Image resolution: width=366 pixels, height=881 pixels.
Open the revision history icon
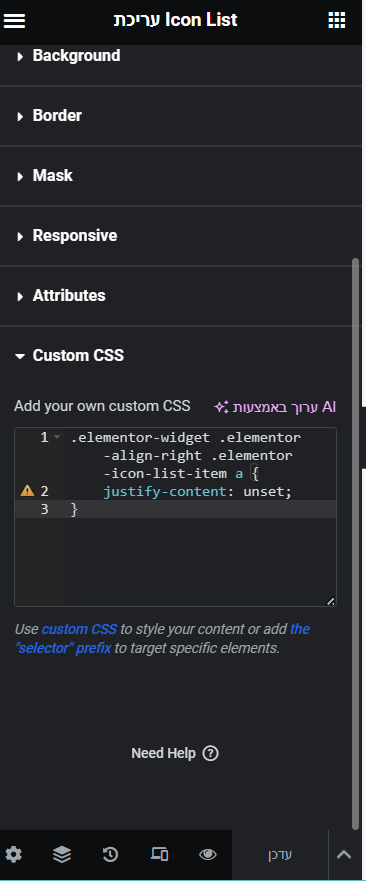coord(110,855)
